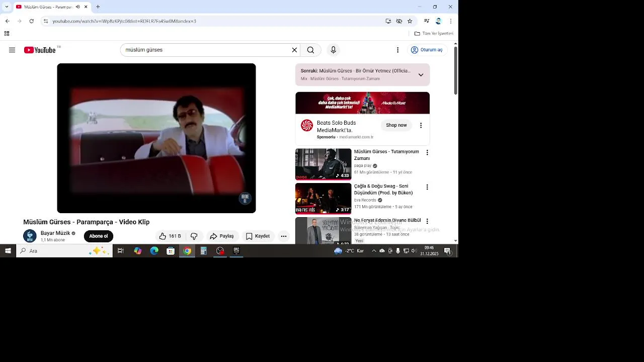Open Bayar Müzik channel avatar
This screenshot has width=644, height=362.
tap(30, 236)
